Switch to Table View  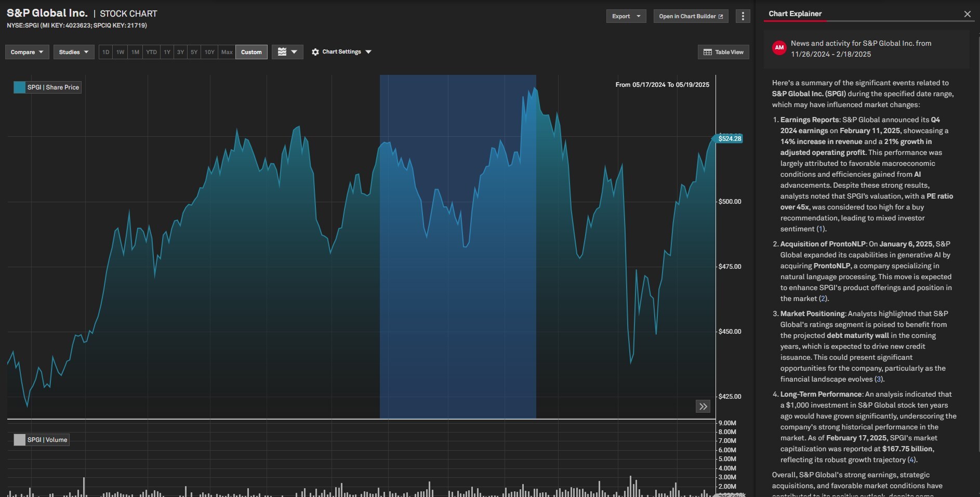pos(723,52)
